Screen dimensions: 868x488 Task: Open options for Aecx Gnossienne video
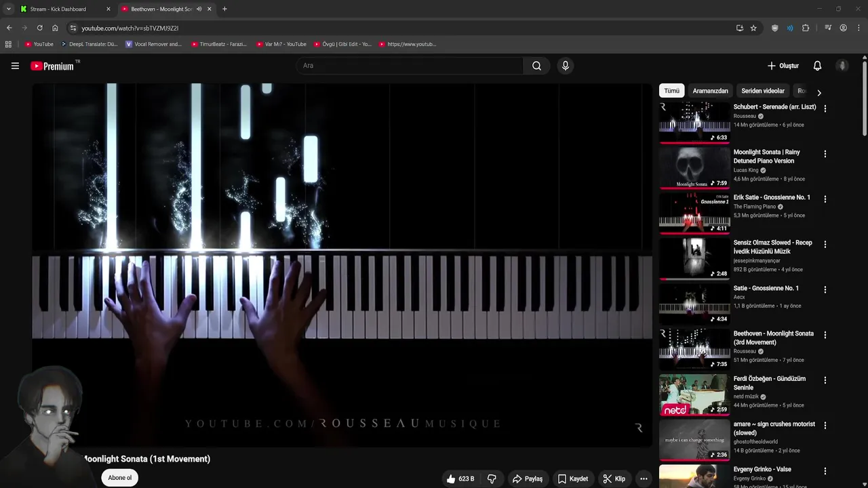pos(825,289)
